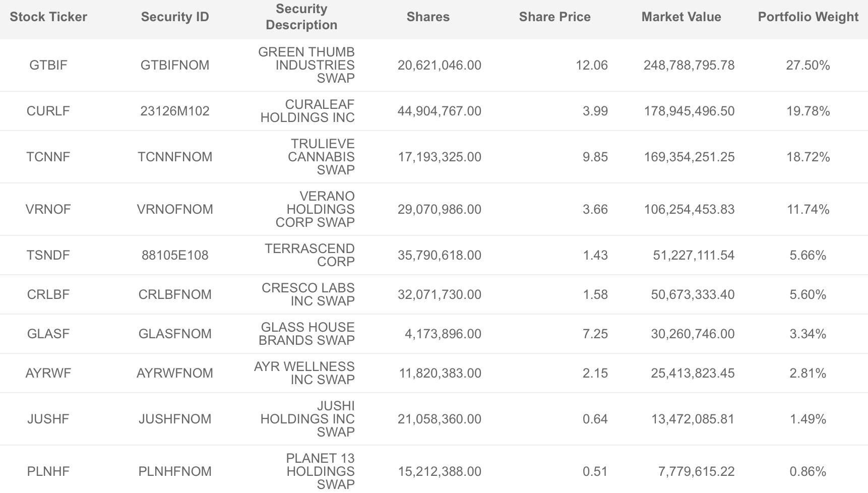
Task: Select share price 9.85
Action: pos(595,157)
